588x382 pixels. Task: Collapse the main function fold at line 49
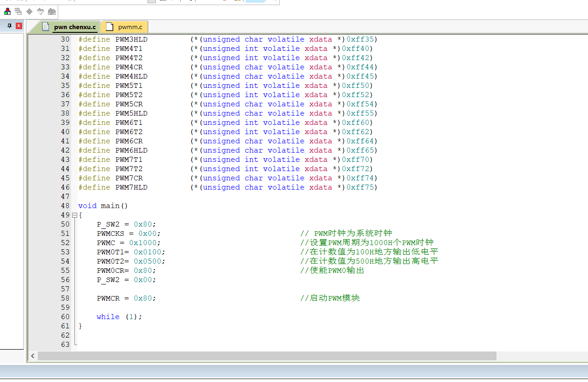pyautogui.click(x=74, y=215)
